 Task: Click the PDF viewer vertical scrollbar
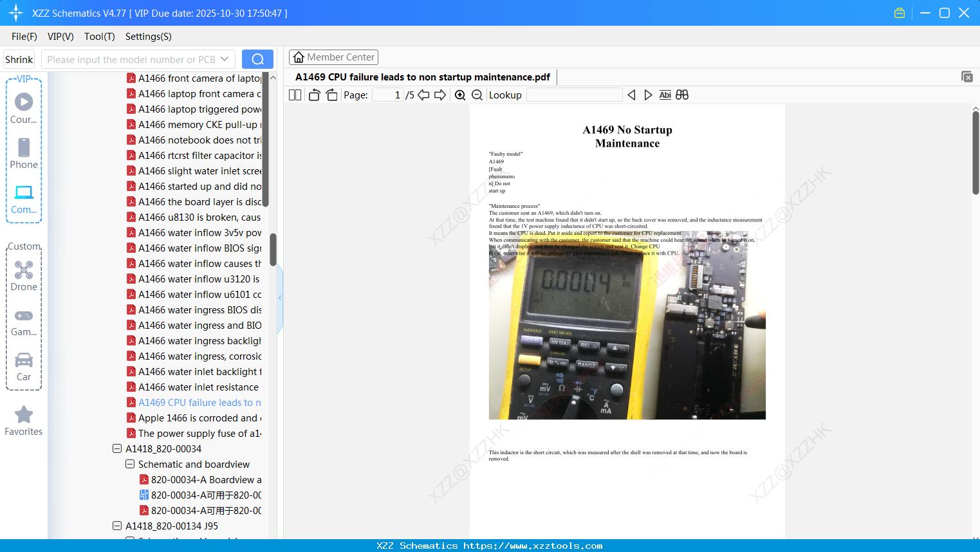(975, 152)
